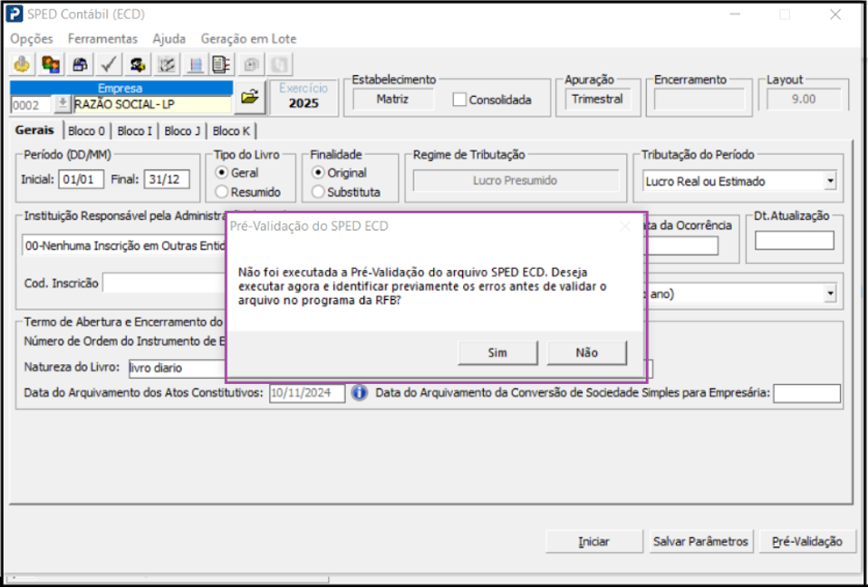
Task: Click the Salvar Parâmetros button
Action: click(700, 542)
